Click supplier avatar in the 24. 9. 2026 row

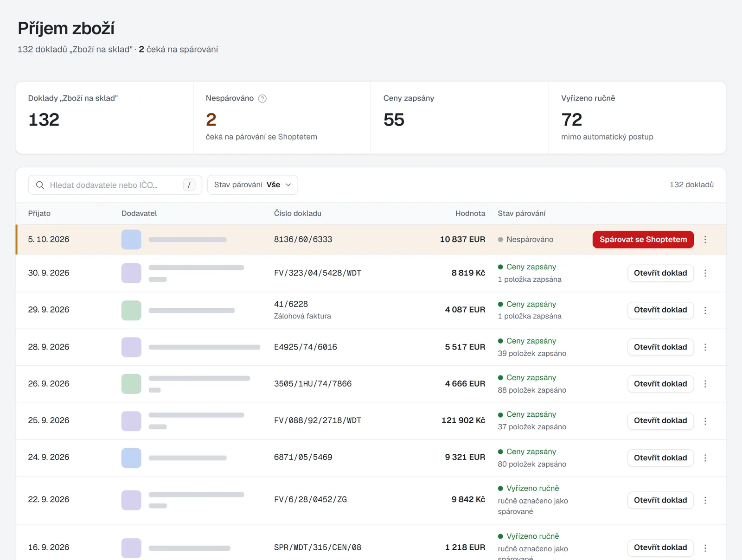[x=131, y=458]
